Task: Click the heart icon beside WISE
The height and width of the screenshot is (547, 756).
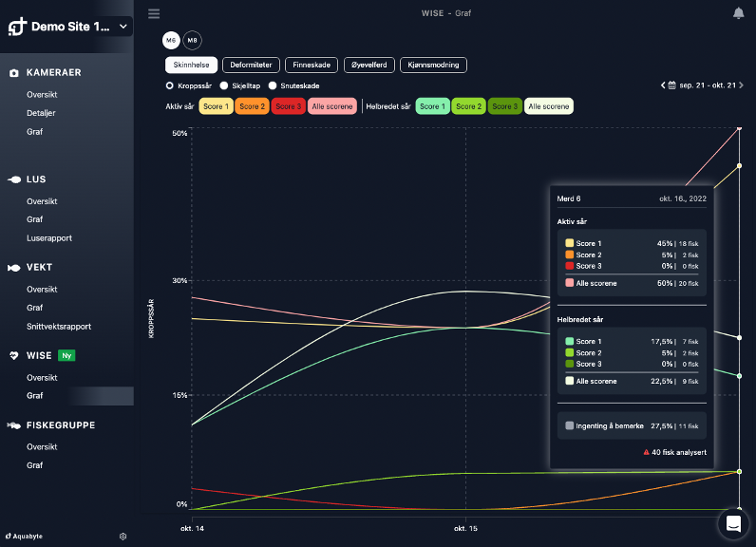Action: (14, 356)
